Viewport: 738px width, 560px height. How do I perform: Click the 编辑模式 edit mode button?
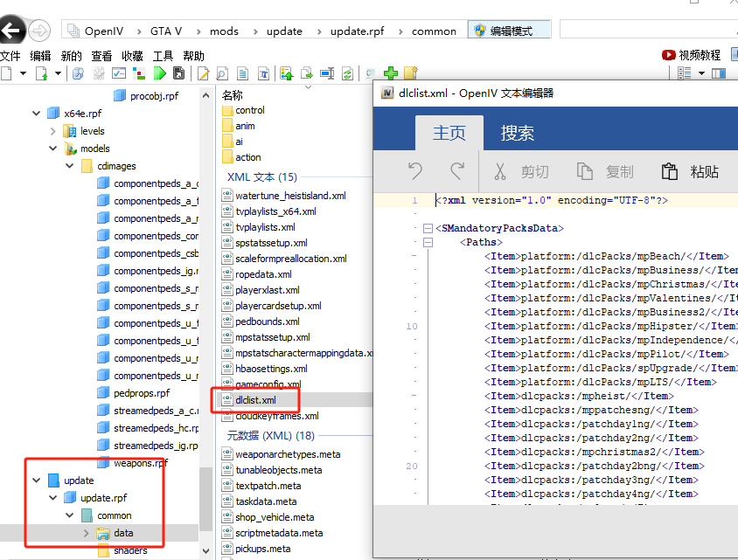(x=509, y=31)
